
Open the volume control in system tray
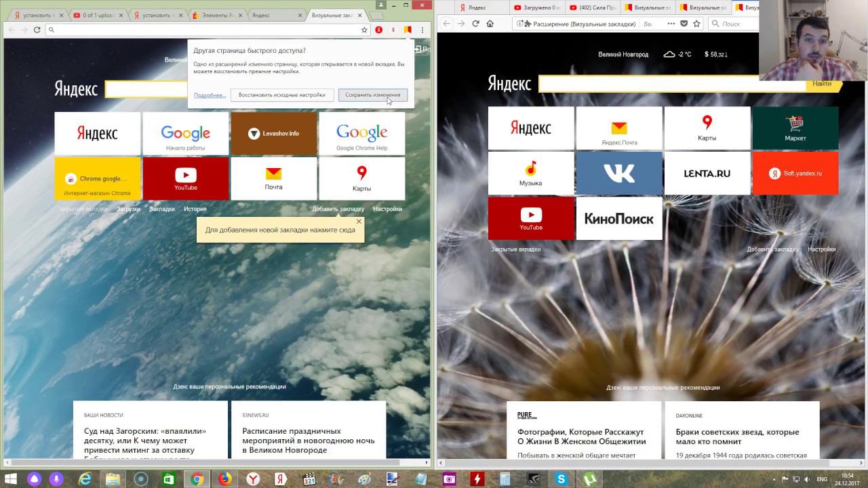(806, 479)
